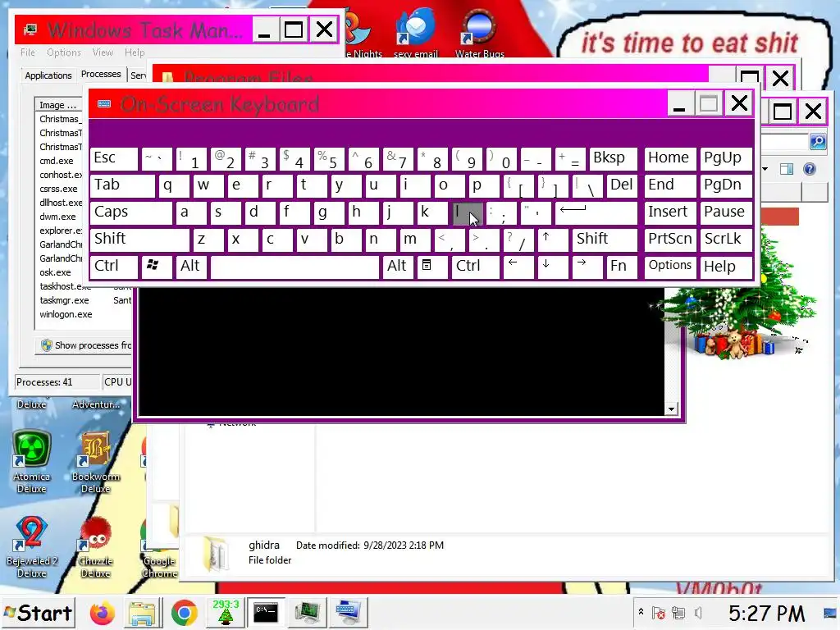840x630 pixels.
Task: Toggle the Fn key on keyboard
Action: point(621,267)
